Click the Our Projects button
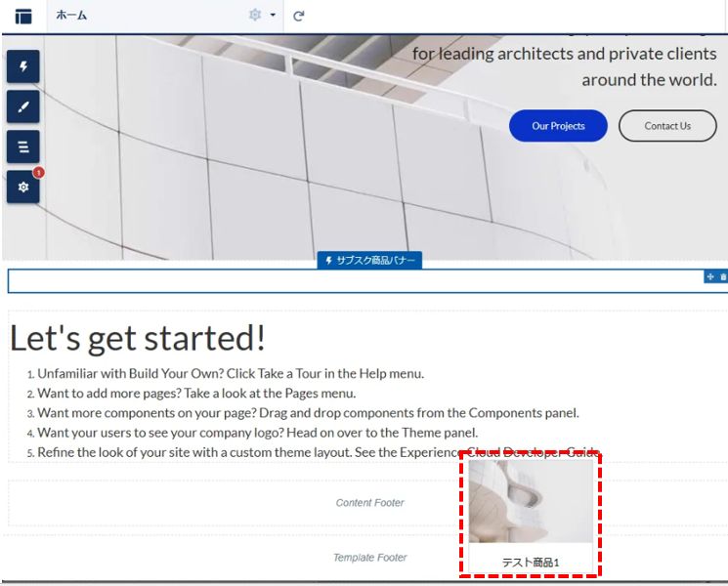The height and width of the screenshot is (586, 728). point(558,126)
